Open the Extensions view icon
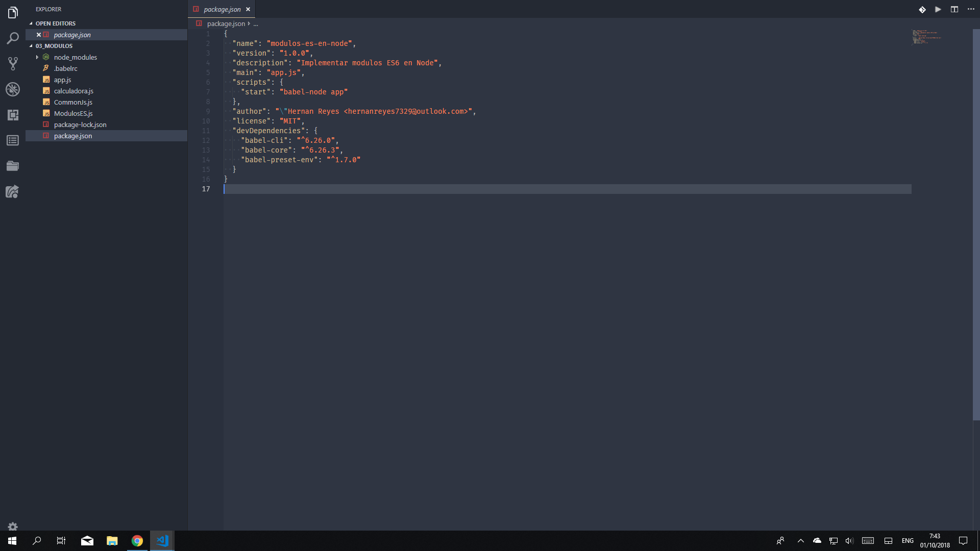Image resolution: width=980 pixels, height=551 pixels. [x=13, y=115]
